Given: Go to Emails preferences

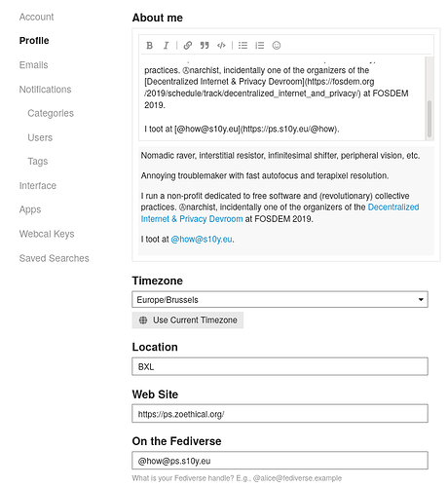Looking at the screenshot, I should point(33,65).
